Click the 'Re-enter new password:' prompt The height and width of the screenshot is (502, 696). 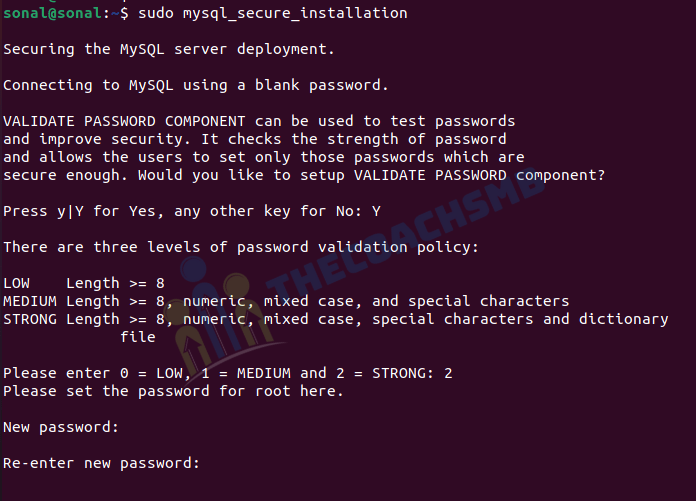[102, 463]
